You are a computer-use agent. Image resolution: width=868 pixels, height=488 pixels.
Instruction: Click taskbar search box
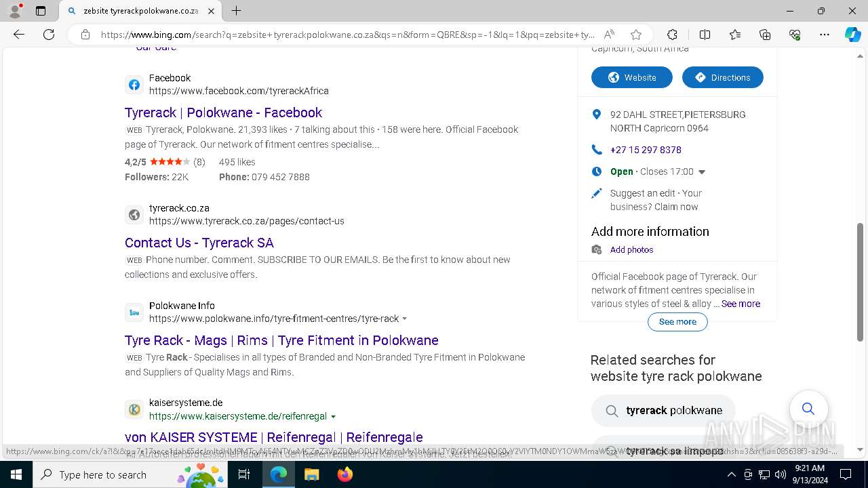point(130,474)
